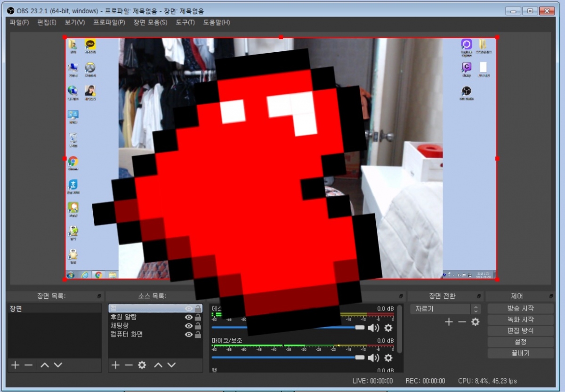Remove the selected source with the minus icon
The height and width of the screenshot is (392, 565).
click(x=129, y=365)
